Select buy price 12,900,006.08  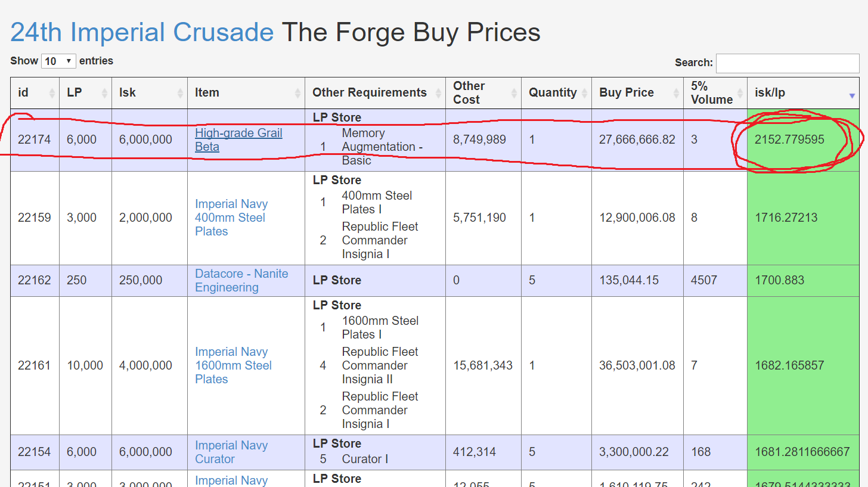(637, 218)
